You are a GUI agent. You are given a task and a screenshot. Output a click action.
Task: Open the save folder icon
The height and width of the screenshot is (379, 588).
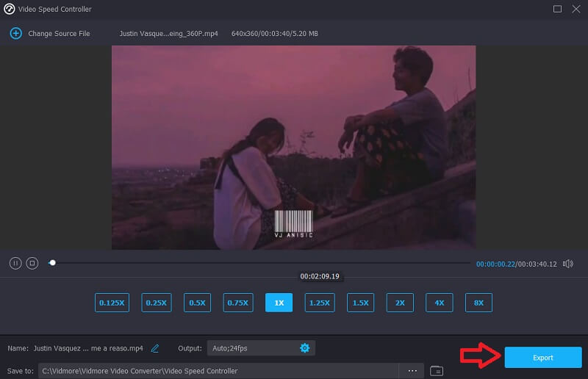(x=437, y=371)
